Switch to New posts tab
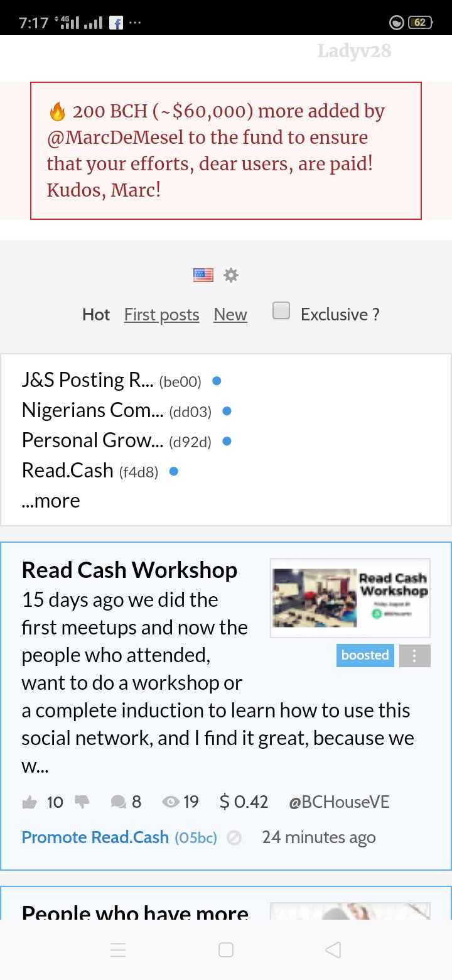The image size is (452, 980). (230, 315)
